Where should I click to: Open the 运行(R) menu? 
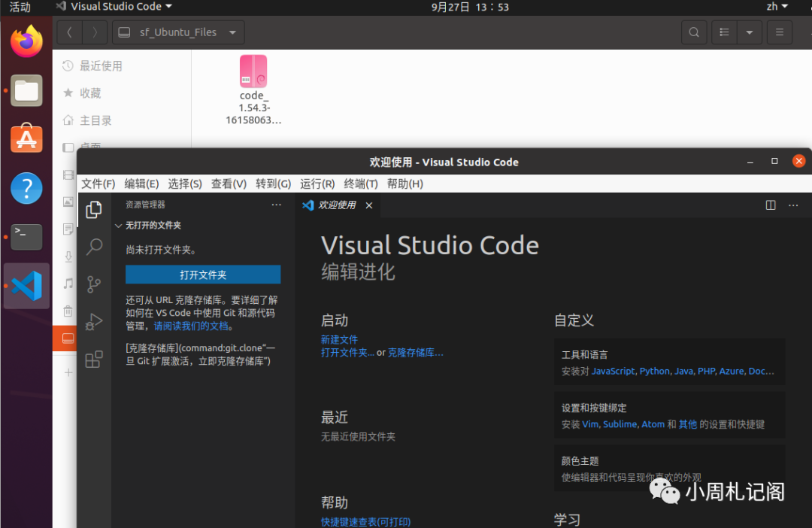click(x=317, y=184)
